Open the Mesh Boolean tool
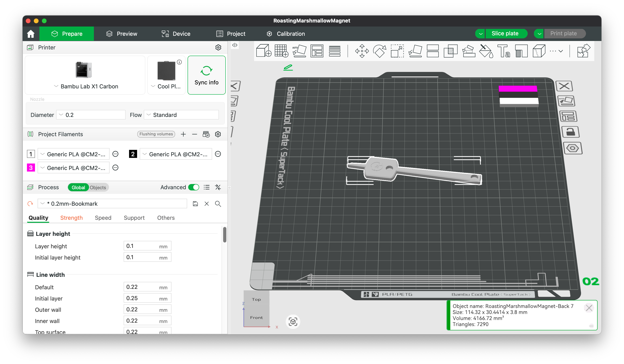The width and height of the screenshot is (624, 364). pyautogui.click(x=451, y=51)
